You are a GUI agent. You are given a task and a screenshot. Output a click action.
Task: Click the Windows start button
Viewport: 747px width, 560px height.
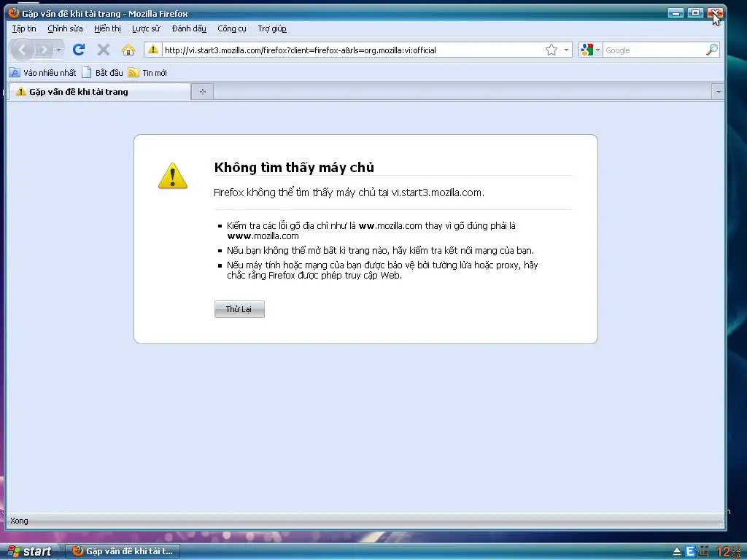[29, 551]
